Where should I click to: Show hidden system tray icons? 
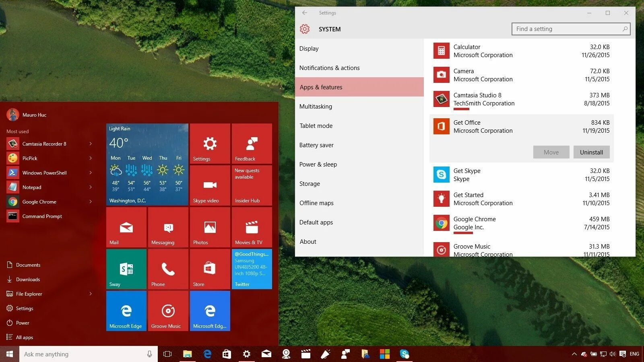pos(574,354)
